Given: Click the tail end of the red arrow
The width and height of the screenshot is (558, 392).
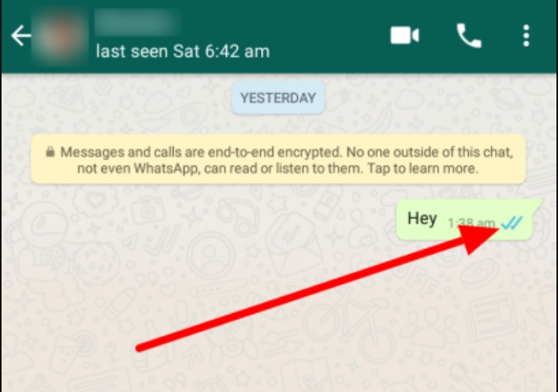Looking at the screenshot, I should tap(139, 348).
